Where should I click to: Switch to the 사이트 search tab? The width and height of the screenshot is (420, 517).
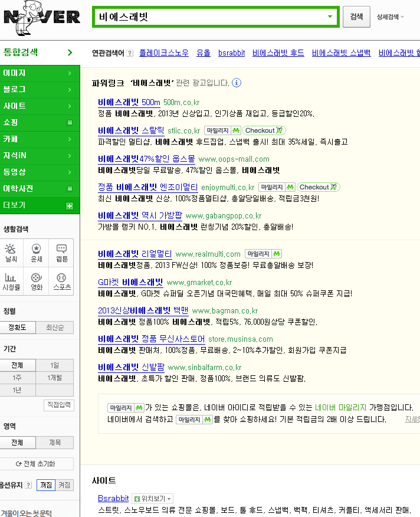coord(40,106)
